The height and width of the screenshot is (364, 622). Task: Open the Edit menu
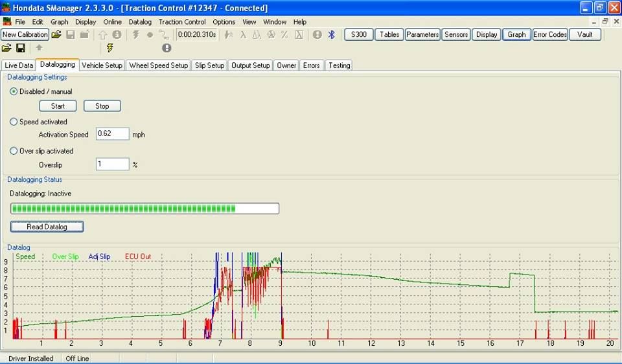[38, 22]
